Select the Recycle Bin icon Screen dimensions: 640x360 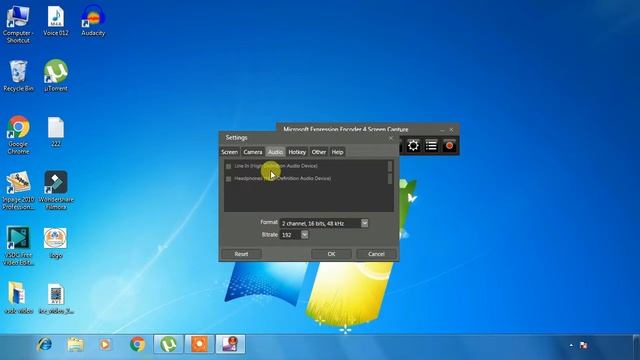(18, 76)
